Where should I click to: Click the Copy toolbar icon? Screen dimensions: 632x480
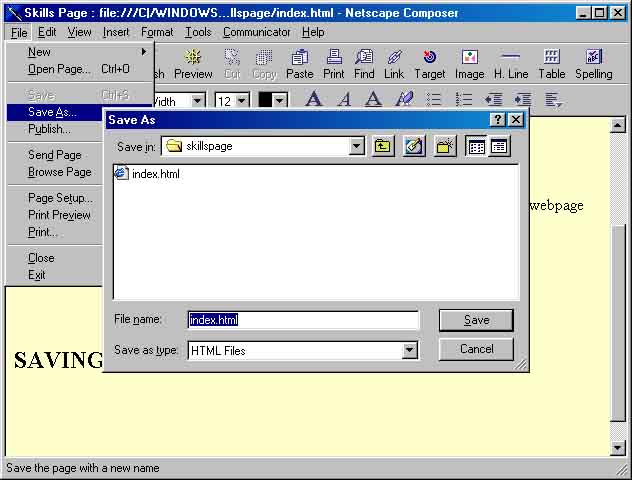click(x=264, y=64)
